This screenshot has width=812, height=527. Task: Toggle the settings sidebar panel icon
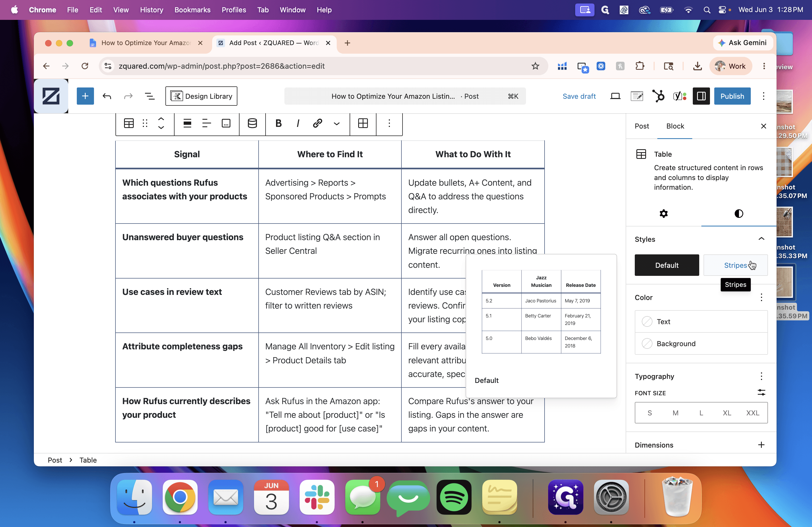point(701,96)
